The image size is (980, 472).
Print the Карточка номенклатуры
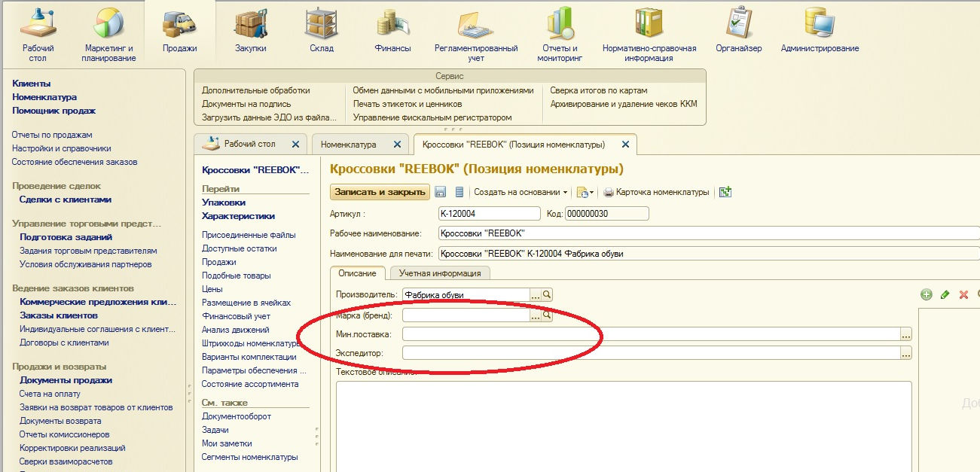pyautogui.click(x=657, y=192)
